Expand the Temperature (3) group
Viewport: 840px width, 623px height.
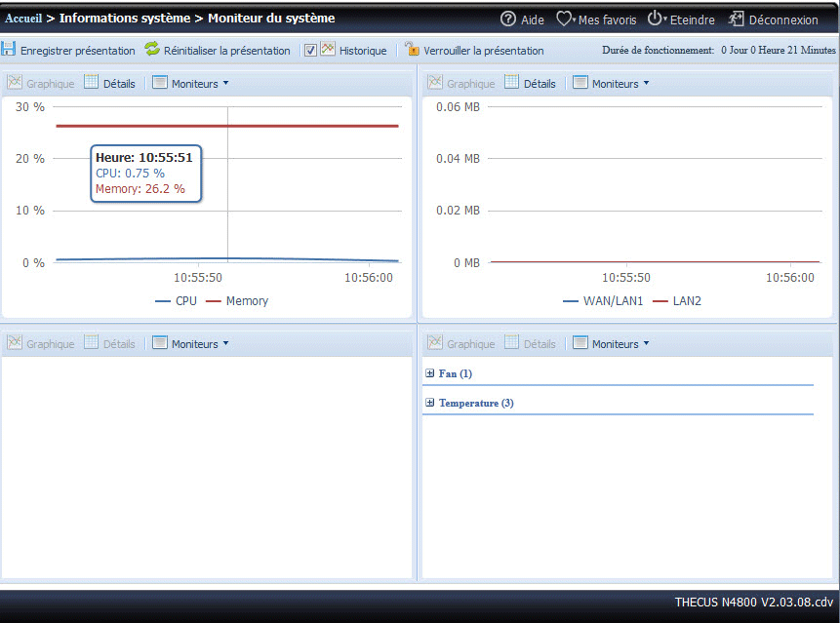point(429,403)
